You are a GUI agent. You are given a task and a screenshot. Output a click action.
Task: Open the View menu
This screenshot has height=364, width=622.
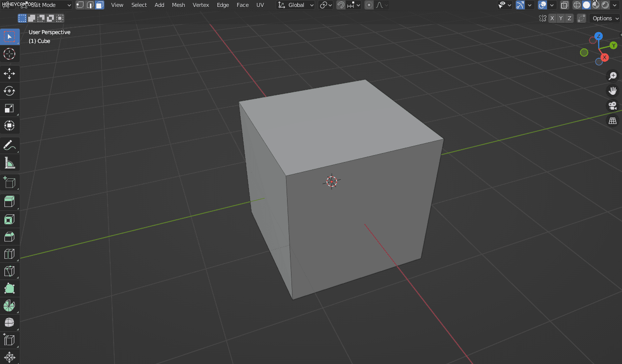117,5
